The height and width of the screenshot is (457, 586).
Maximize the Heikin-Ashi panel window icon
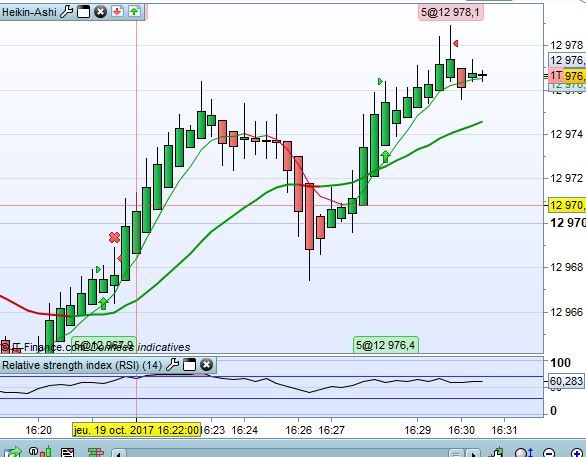pyautogui.click(x=83, y=12)
